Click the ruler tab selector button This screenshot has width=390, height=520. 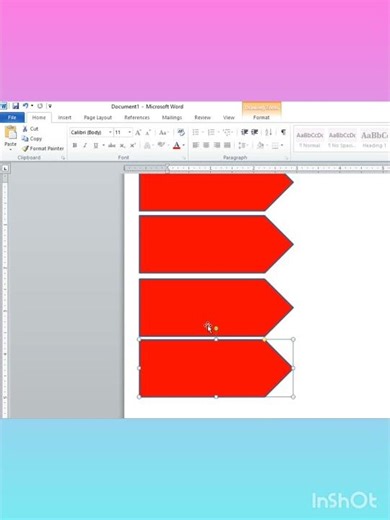coord(5,169)
